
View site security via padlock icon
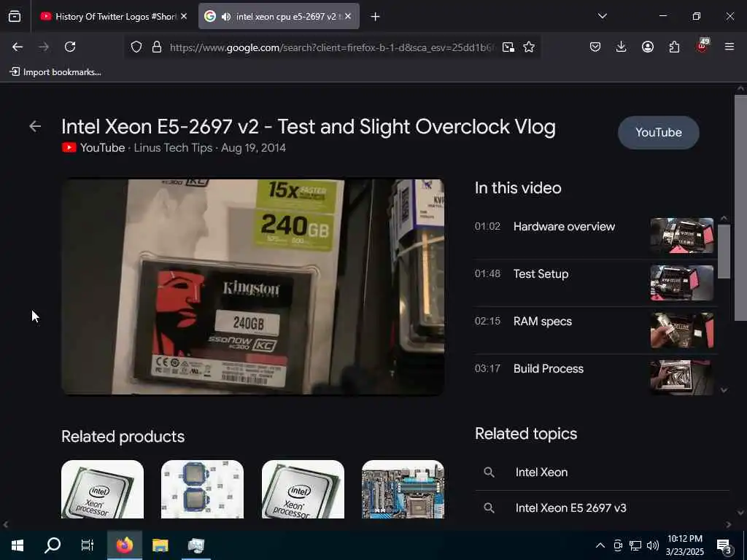click(x=157, y=47)
